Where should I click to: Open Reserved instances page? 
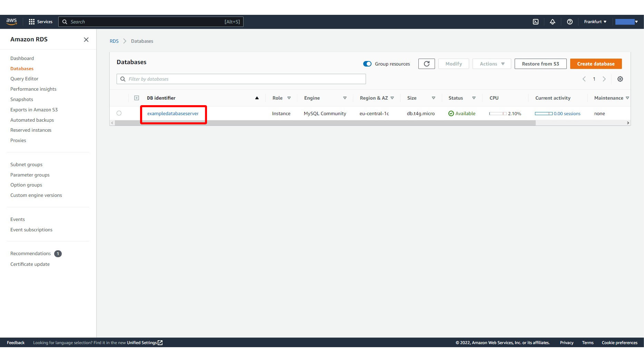pyautogui.click(x=31, y=130)
